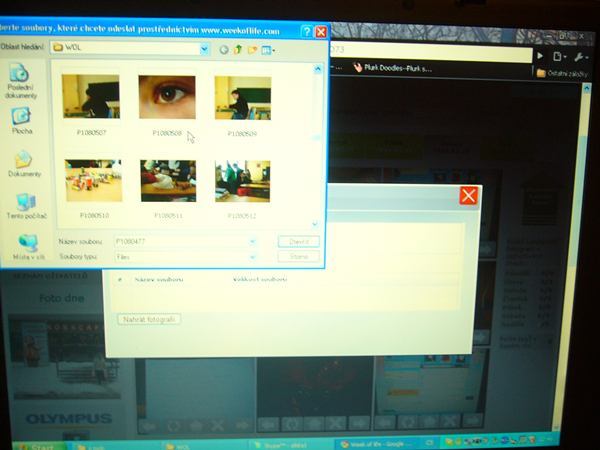
Task: Click the Velikost souboru column header
Action: tap(260, 279)
